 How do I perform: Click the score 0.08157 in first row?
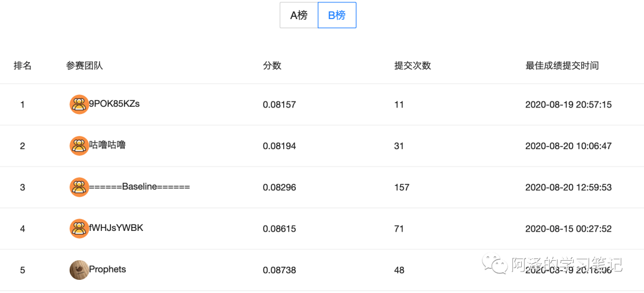click(x=279, y=104)
